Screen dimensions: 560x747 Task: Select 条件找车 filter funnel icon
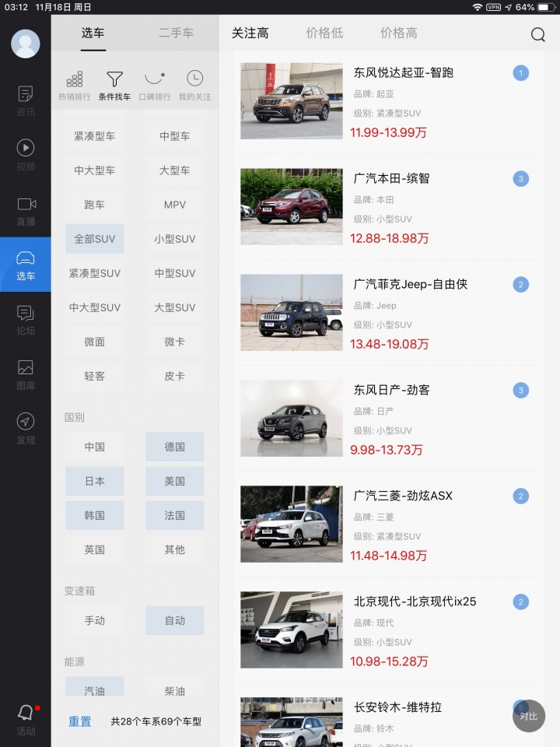point(114,86)
